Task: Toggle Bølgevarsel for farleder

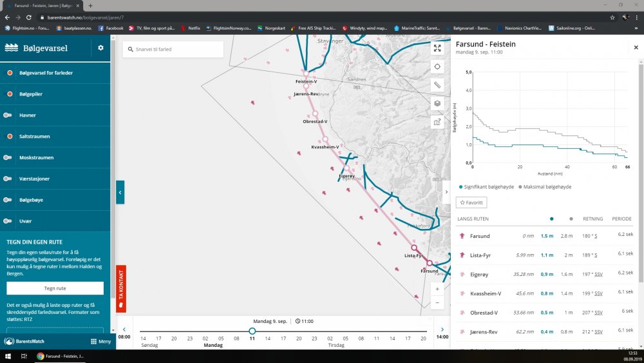Action: pyautogui.click(x=8, y=73)
